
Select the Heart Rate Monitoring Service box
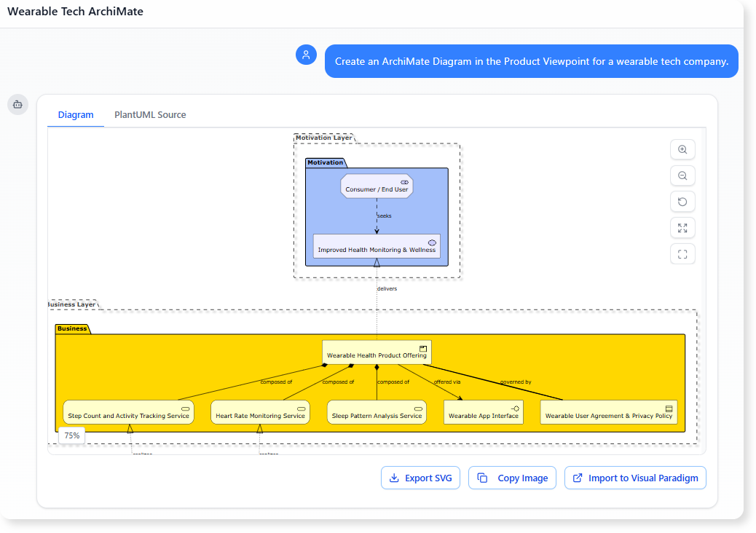259,411
